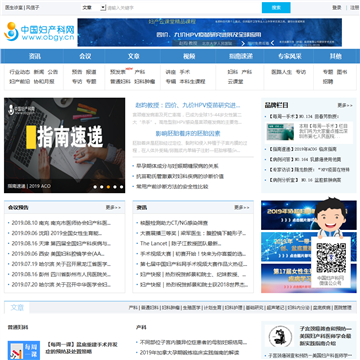This screenshot has width=360, height=360.
Task: Filter articles by 生殖医学 category
Action: pos(191,308)
